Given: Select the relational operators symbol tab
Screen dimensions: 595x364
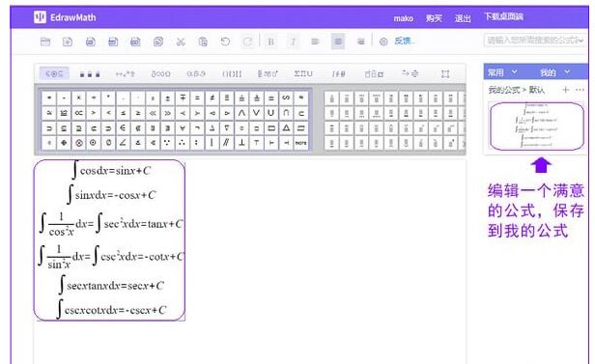Looking at the screenshot, I should [x=54, y=73].
